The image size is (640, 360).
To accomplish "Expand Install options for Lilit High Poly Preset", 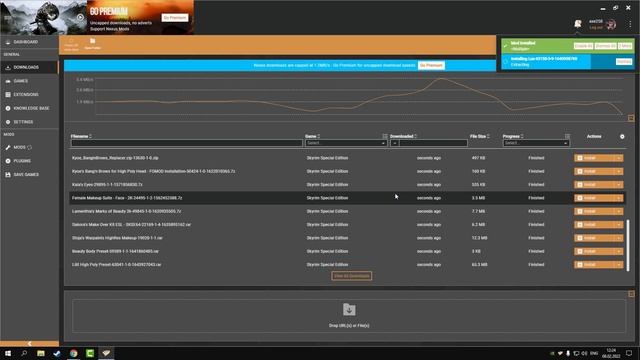I will [619, 265].
